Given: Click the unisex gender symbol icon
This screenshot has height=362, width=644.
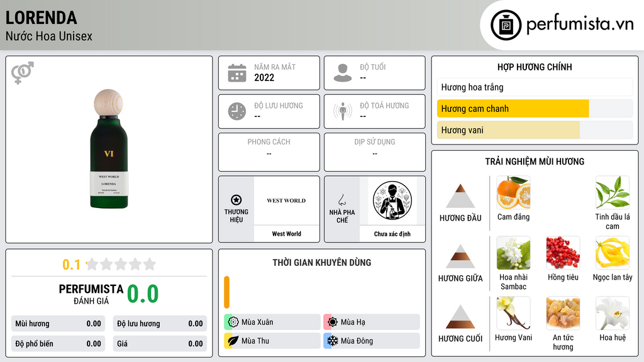Looking at the screenshot, I should (x=22, y=73).
